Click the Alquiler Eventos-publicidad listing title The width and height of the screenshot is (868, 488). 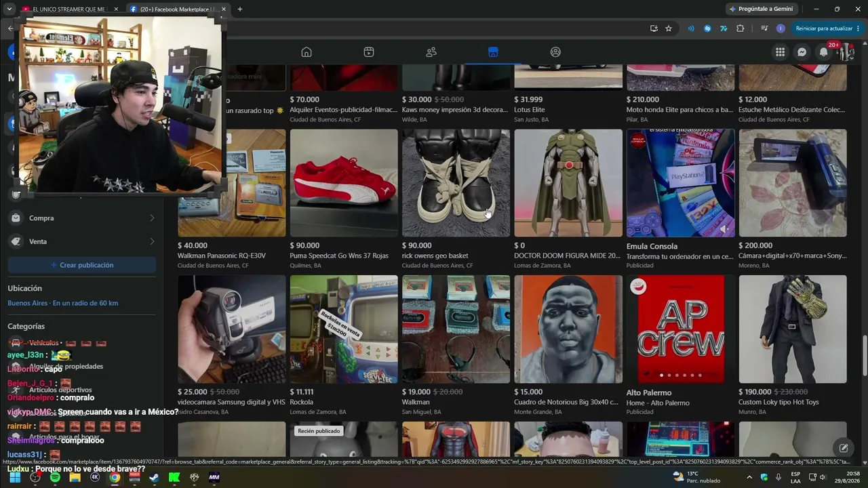tap(344, 110)
